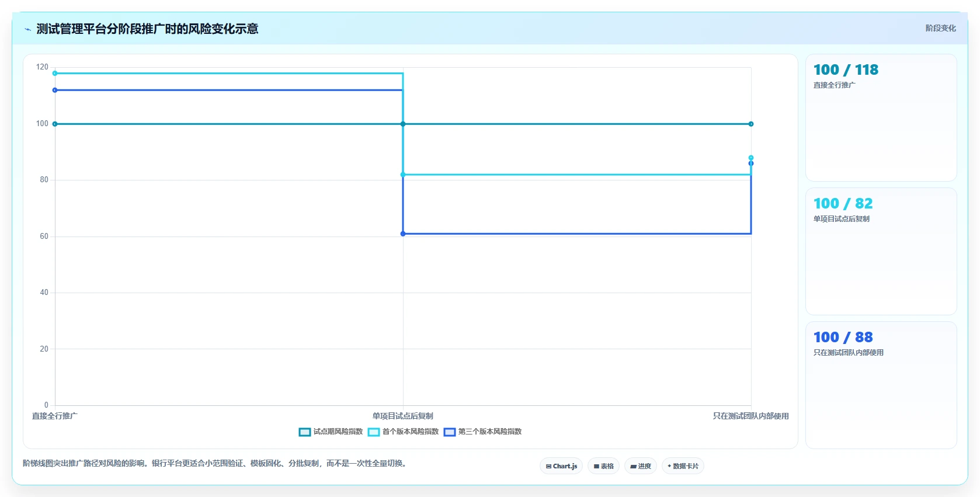Toggle the 首个版本风险指数 legend series

pos(403,432)
